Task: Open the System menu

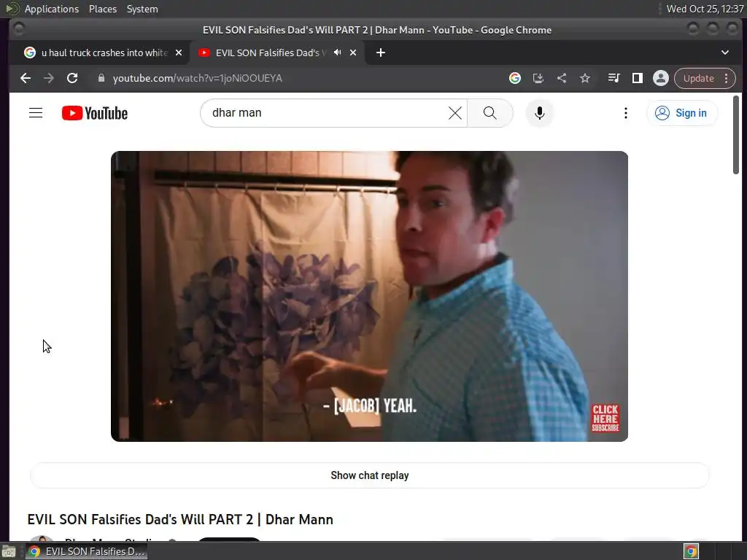Action: (x=142, y=9)
